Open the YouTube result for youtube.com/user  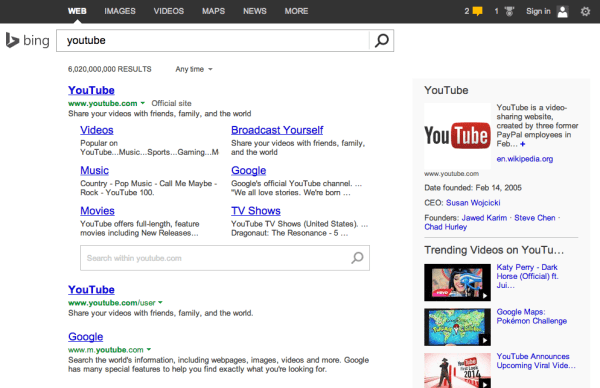tap(91, 290)
